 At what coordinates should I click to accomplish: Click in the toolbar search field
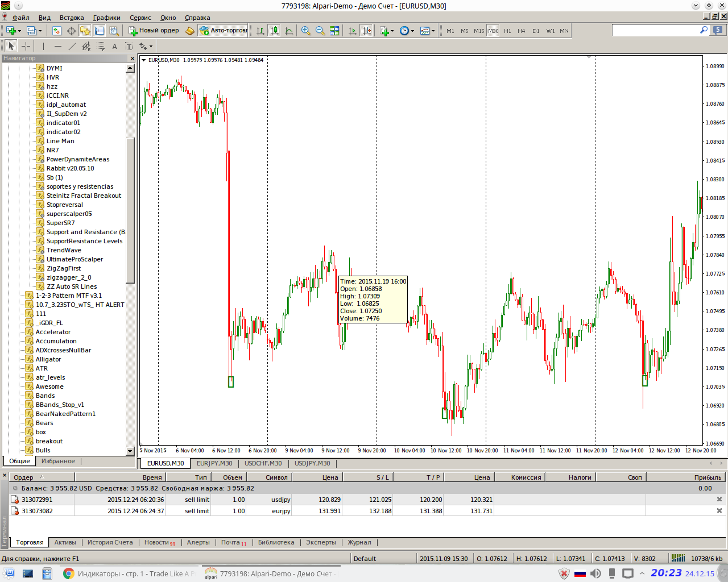tap(655, 30)
